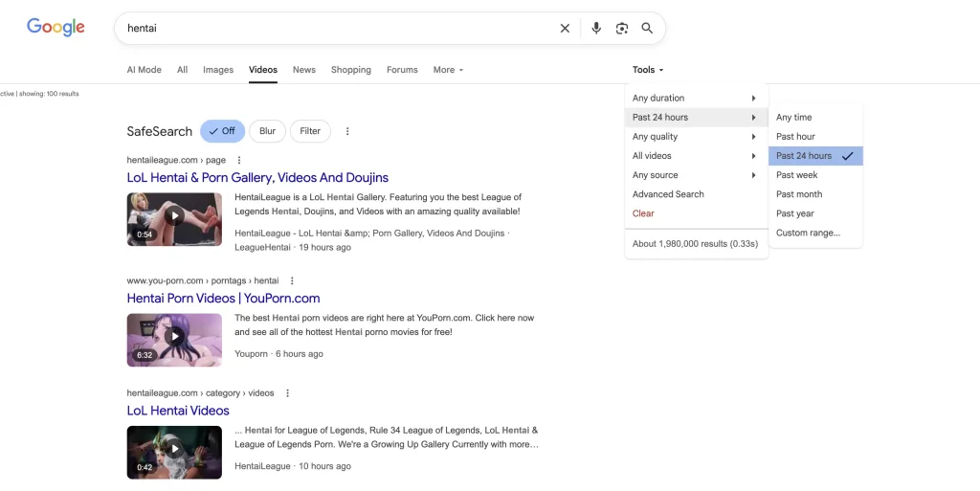
Task: Expand the Tools dropdown
Action: (x=648, y=70)
